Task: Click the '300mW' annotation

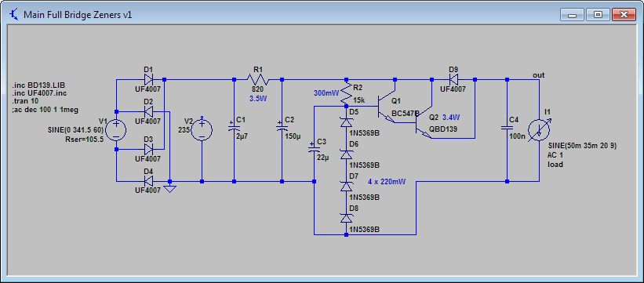Action: pos(326,93)
